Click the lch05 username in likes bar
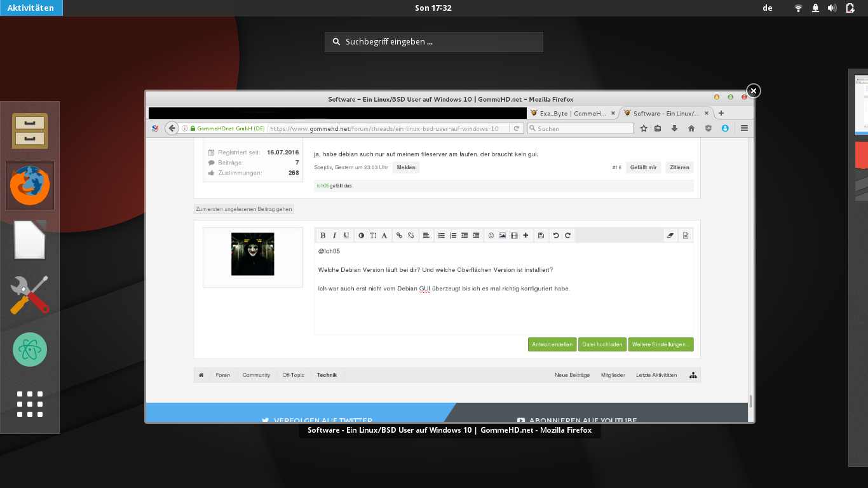This screenshot has height=488, width=868. coord(323,186)
